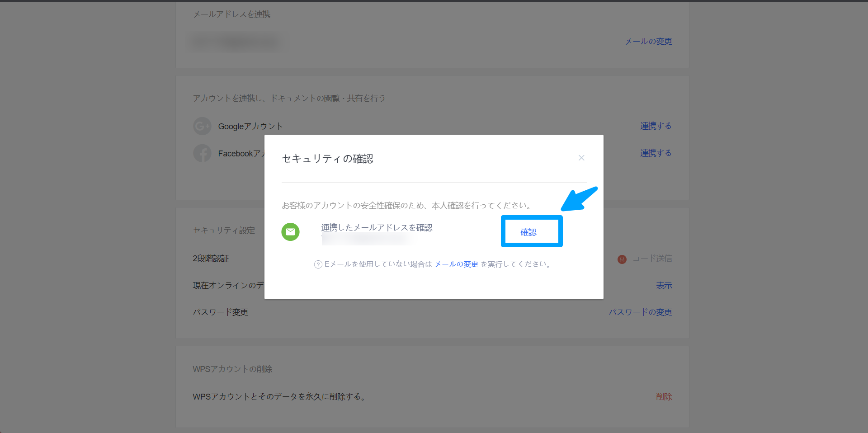
Task: Click the Google account icon
Action: (202, 126)
